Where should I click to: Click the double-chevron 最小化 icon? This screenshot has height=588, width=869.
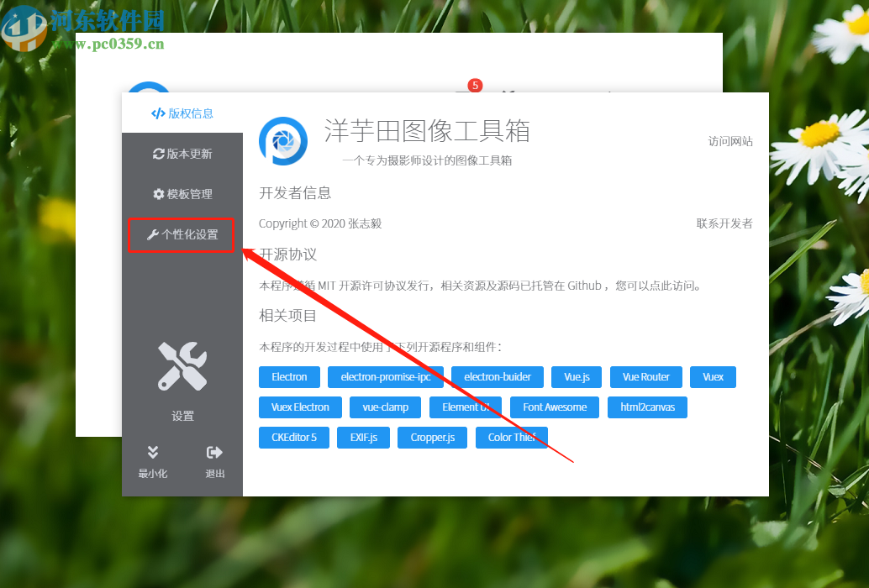[152, 453]
